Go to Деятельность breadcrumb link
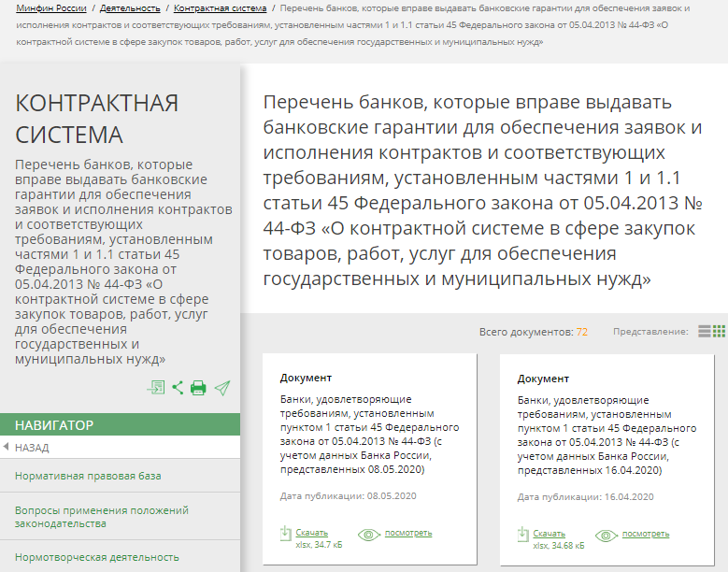728x572 pixels. click(x=130, y=8)
